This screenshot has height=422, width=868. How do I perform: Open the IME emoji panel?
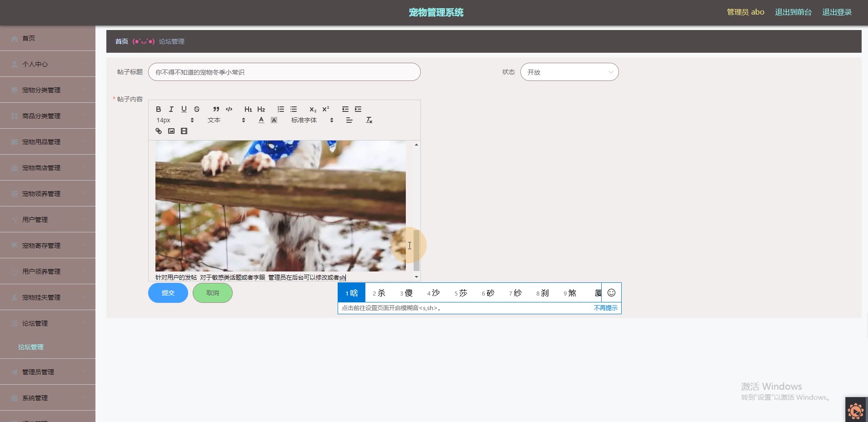click(x=611, y=293)
